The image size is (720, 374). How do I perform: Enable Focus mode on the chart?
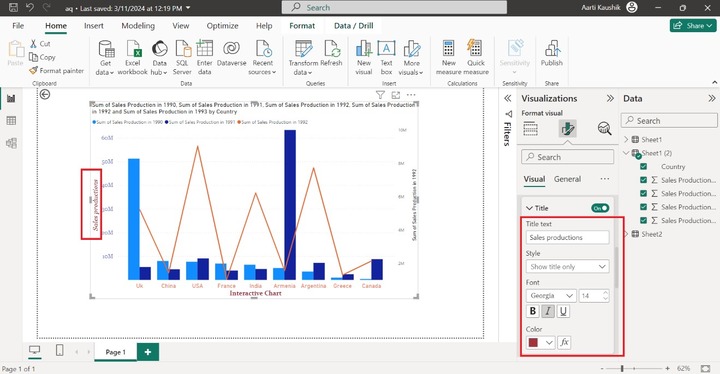(x=396, y=95)
